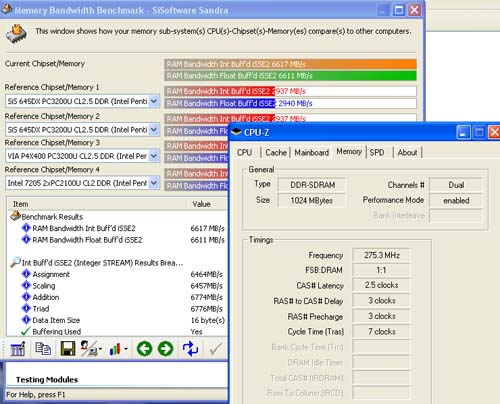The image size is (500, 404).
Task: Click the FSB:DRAM 1:1 field
Action: click(x=381, y=270)
